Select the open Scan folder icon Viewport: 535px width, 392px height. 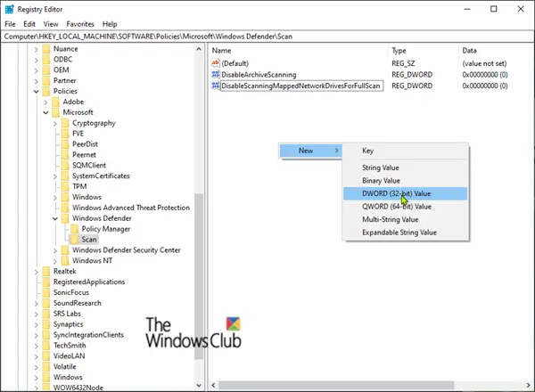pos(74,240)
